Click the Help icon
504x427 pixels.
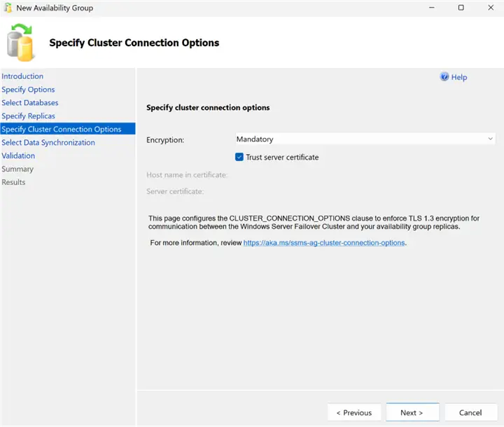444,77
